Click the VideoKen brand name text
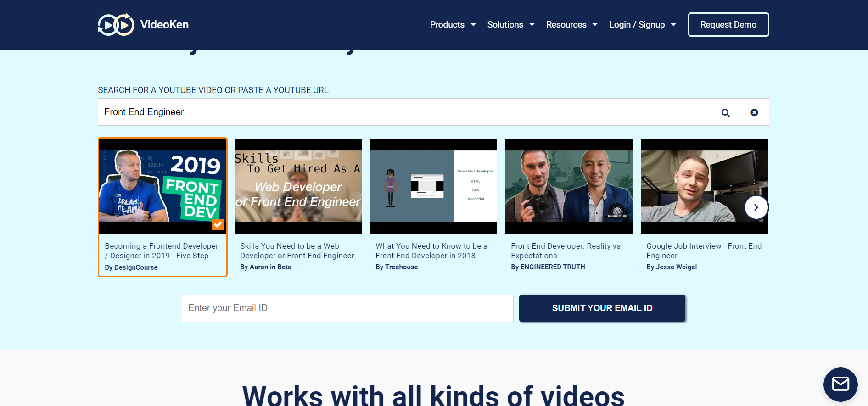868x406 pixels. tap(164, 25)
